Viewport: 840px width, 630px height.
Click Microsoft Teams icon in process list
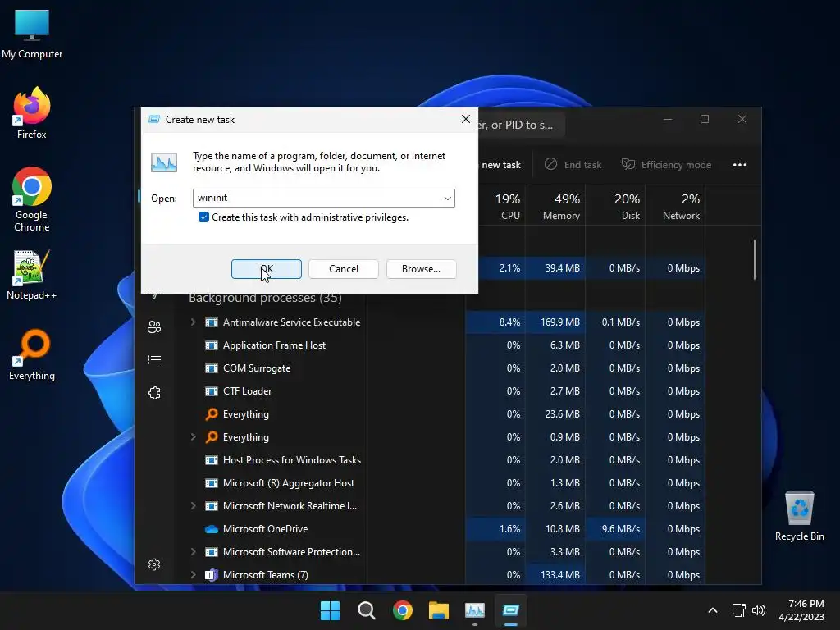point(212,575)
